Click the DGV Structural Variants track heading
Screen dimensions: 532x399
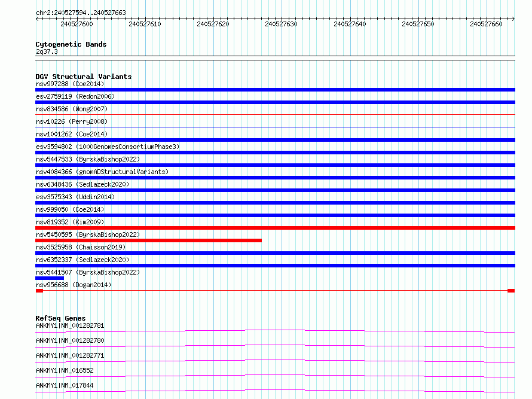point(83,77)
